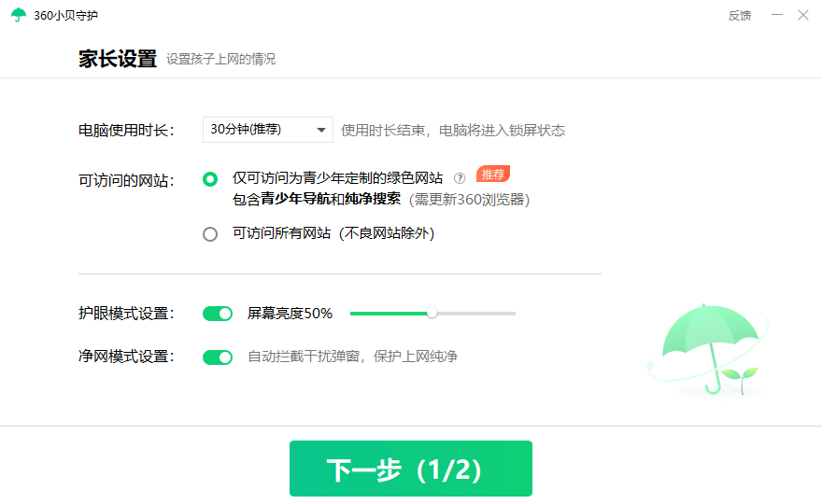This screenshot has width=822, height=504.
Task: Click the 家长设置 heading
Action: (x=118, y=59)
